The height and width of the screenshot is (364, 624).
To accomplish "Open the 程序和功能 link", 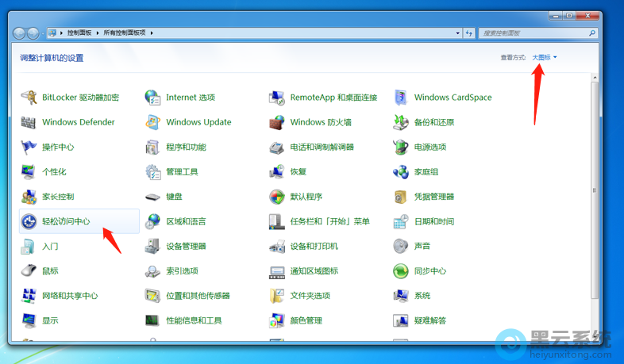I will pos(186,148).
